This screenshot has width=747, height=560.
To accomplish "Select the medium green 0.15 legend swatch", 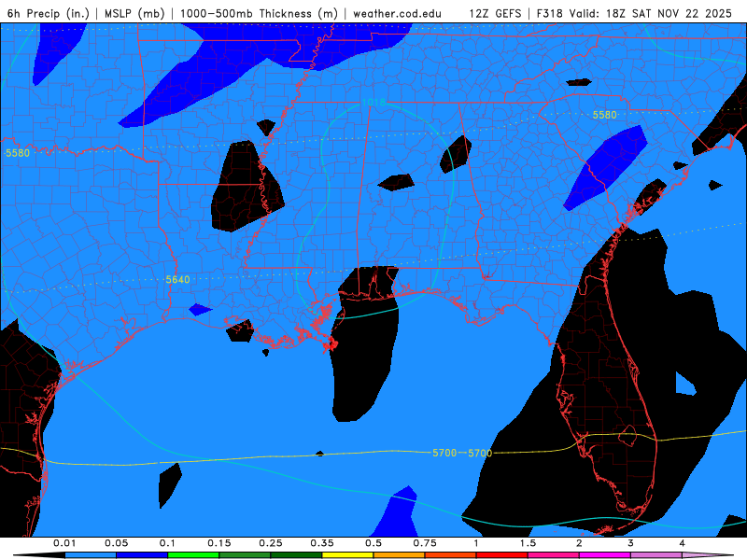I will [245, 555].
